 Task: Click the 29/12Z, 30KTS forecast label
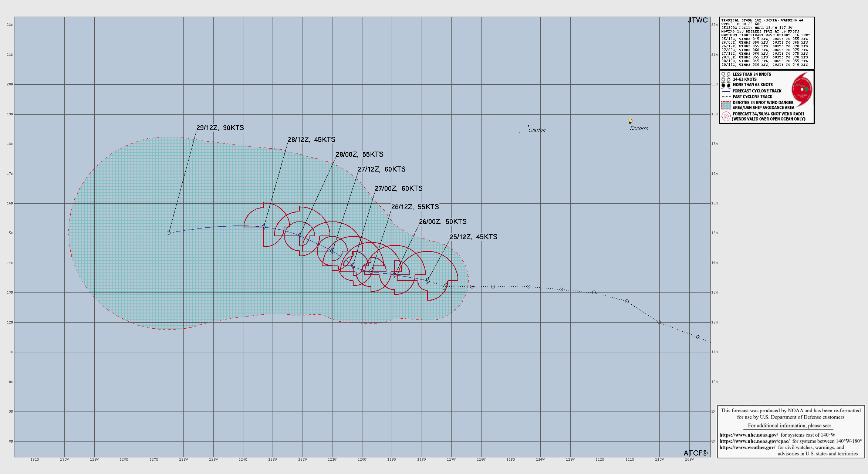pos(220,128)
